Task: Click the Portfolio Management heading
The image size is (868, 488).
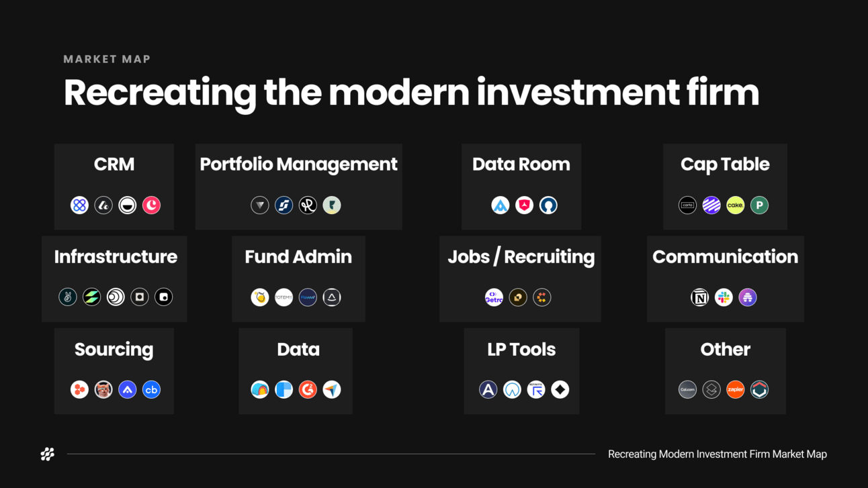Action: pyautogui.click(x=298, y=164)
